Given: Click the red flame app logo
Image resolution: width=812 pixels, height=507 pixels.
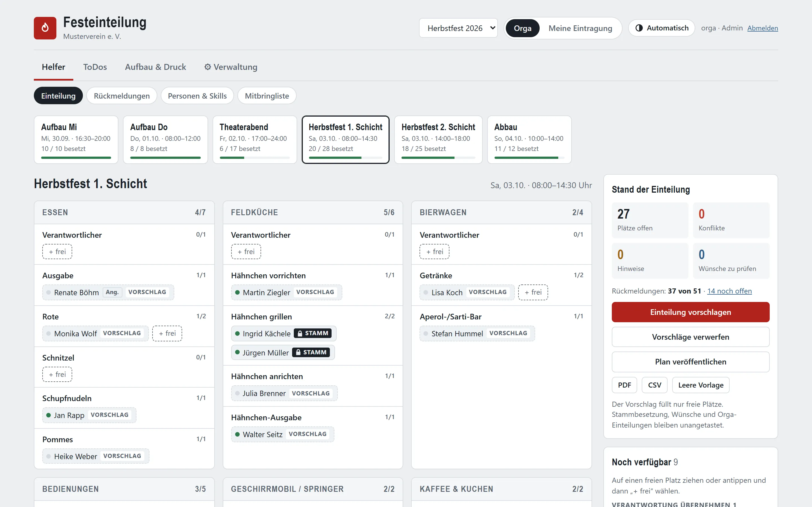Looking at the screenshot, I should [x=45, y=28].
